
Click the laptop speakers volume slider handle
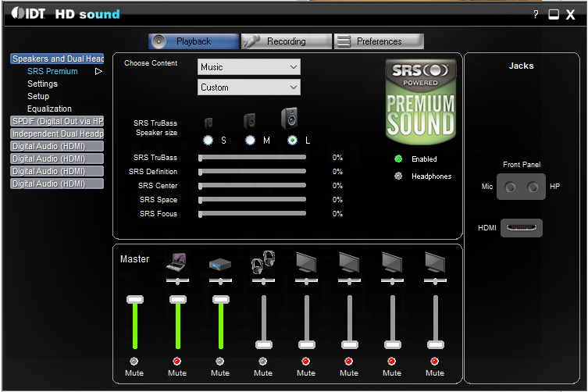178,299
